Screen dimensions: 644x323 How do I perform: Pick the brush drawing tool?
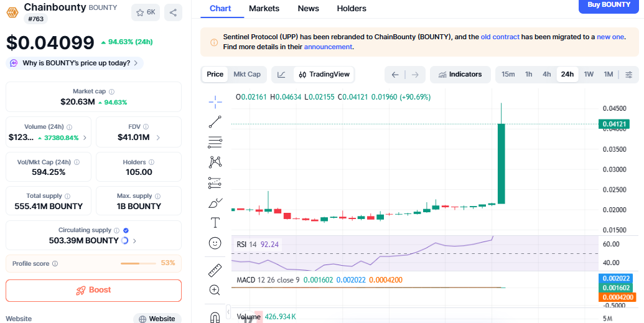[215, 203]
